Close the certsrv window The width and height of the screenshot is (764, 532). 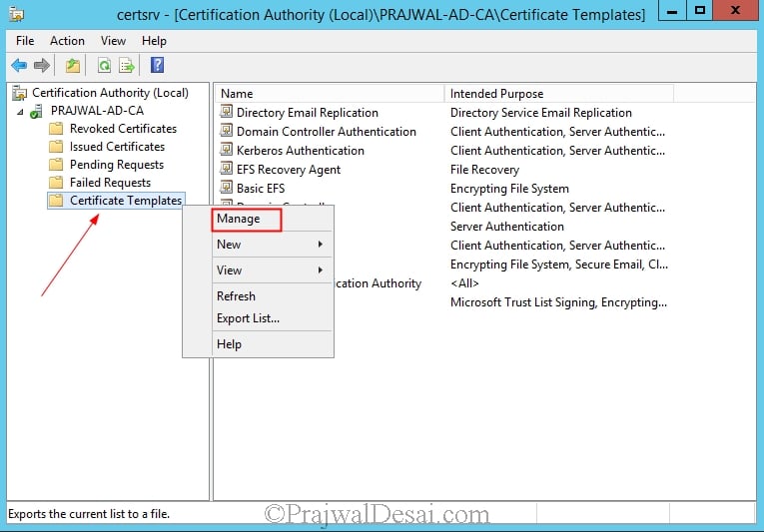coord(736,11)
